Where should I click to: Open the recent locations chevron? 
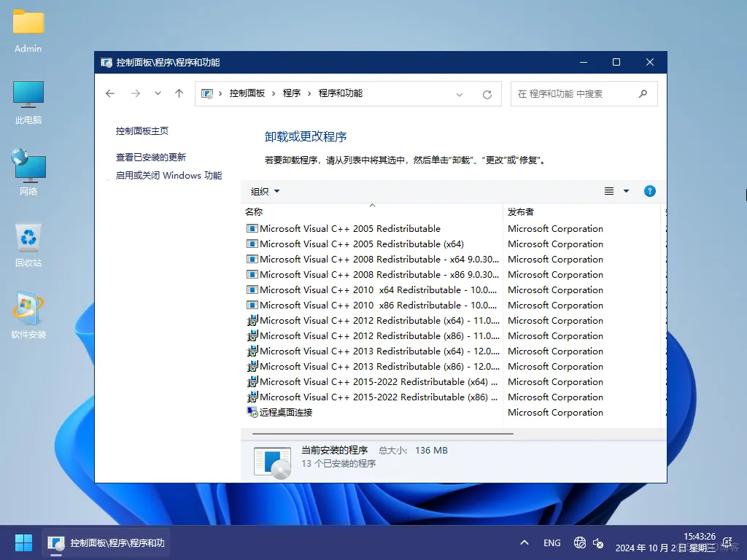158,93
